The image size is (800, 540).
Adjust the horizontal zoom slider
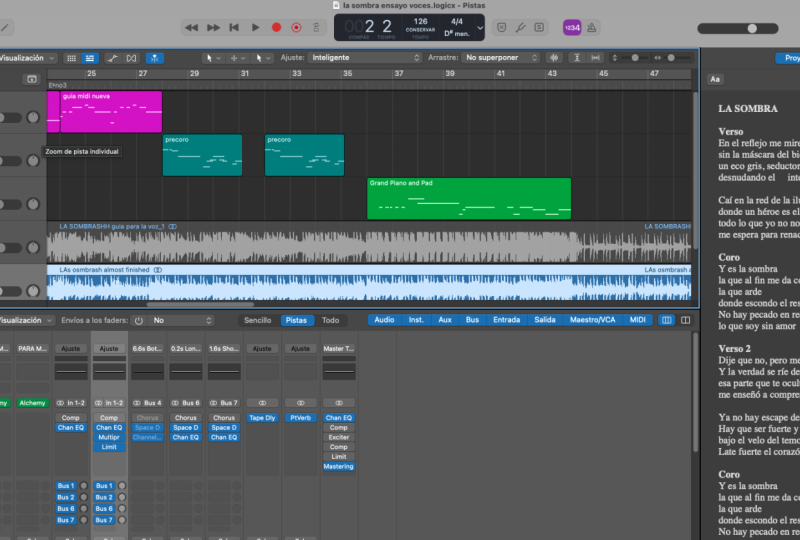(x=671, y=58)
